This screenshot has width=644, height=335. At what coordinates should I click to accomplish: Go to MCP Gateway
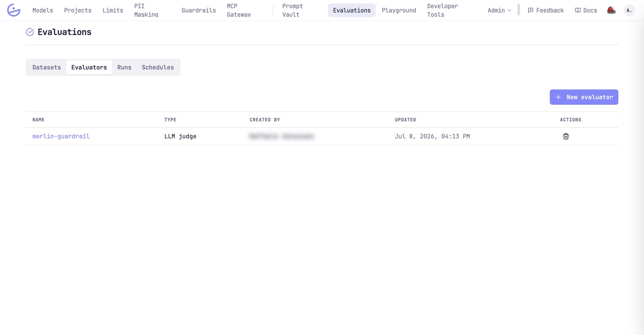point(239,10)
